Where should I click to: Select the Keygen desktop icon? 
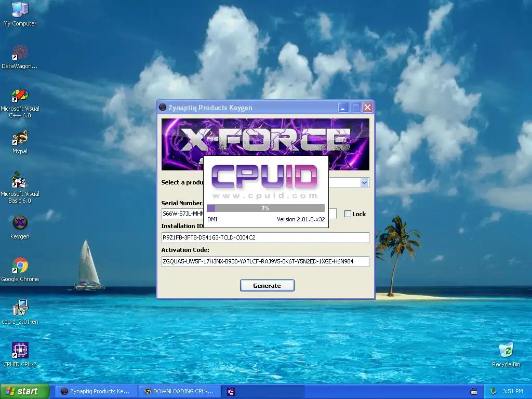point(20,227)
